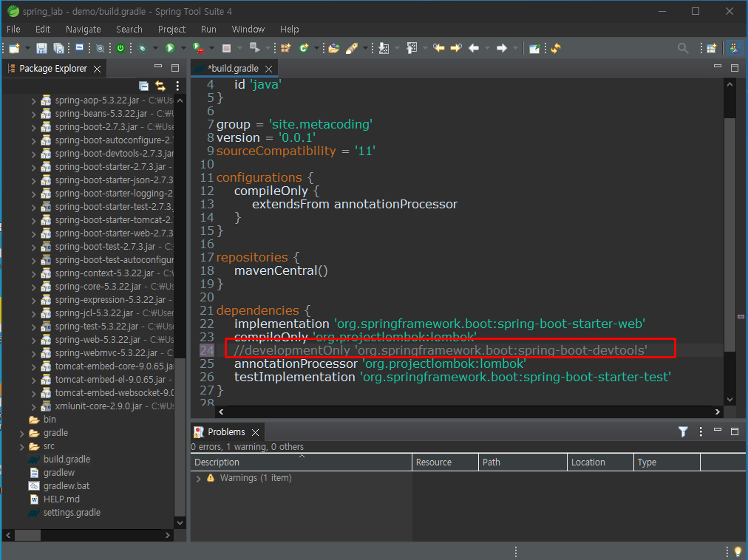Toggle the Pin Editor icon
Viewport: 748px width, 560px height.
(x=534, y=48)
